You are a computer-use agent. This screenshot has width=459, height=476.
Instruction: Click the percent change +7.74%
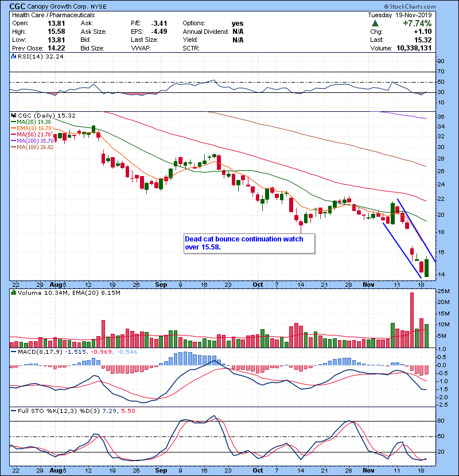tap(417, 24)
